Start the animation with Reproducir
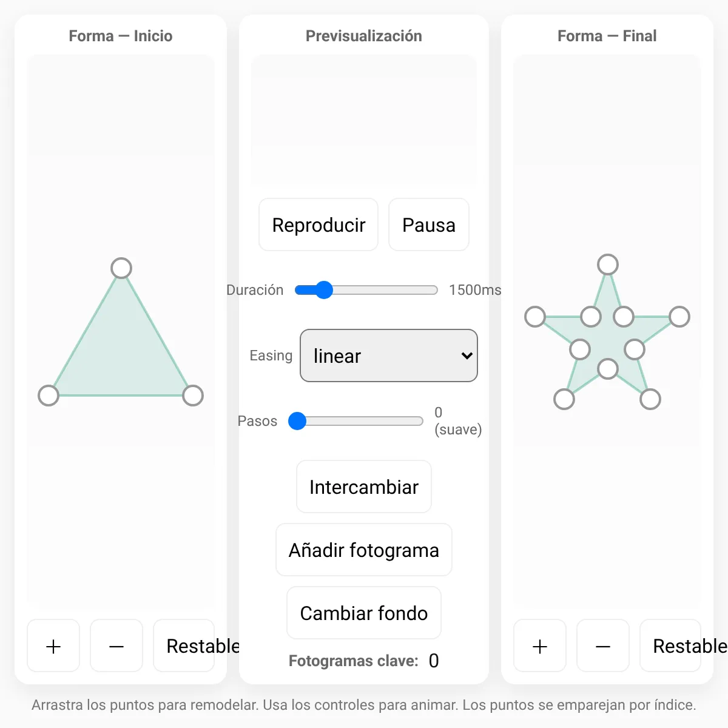This screenshot has width=728, height=728. coord(318,225)
